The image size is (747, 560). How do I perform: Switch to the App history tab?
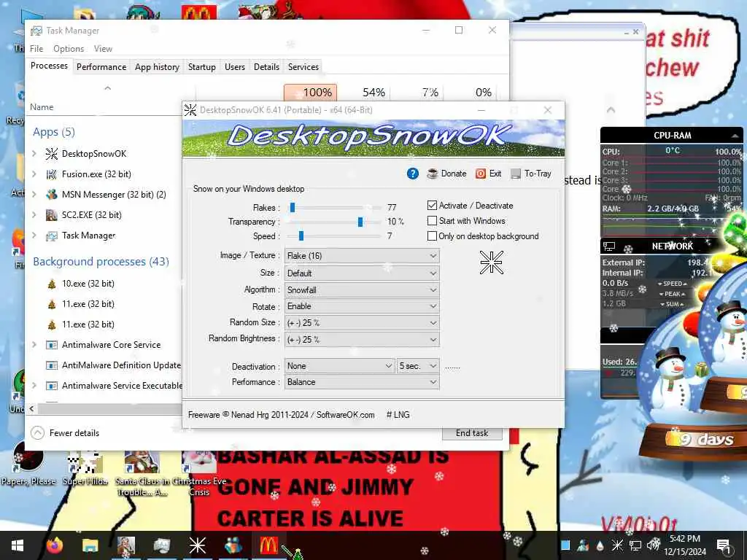pos(157,67)
